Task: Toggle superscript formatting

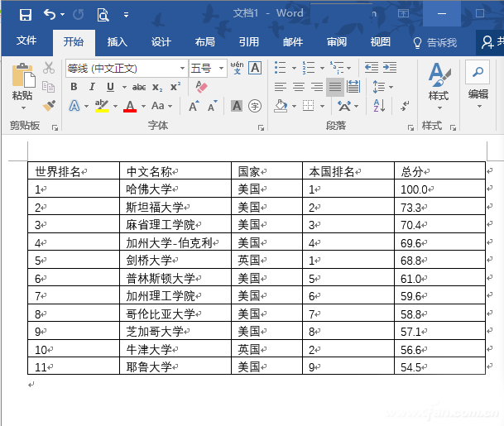Action: click(175, 87)
